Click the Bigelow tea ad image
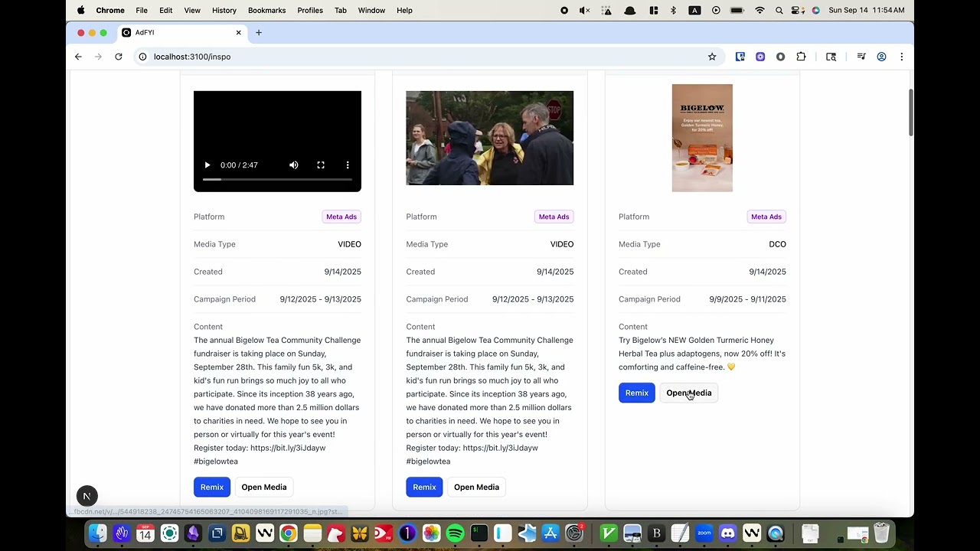The width and height of the screenshot is (980, 551). tap(702, 138)
